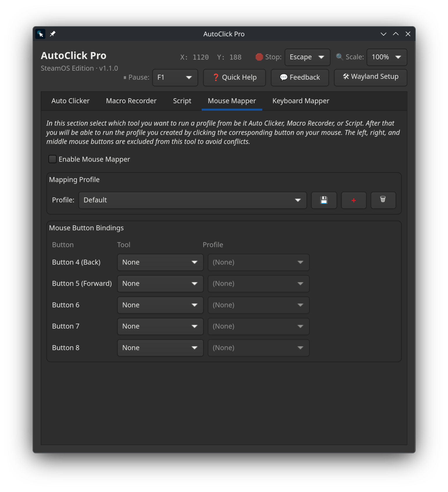Image resolution: width=448 pixels, height=492 pixels.
Task: Click the AutoClick Pro app icon in title bar
Action: (x=40, y=34)
